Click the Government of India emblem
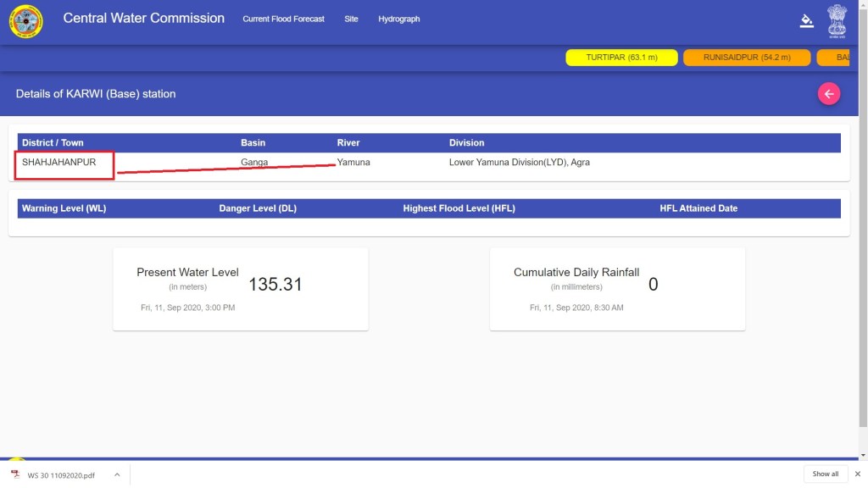The image size is (868, 488). tap(837, 21)
